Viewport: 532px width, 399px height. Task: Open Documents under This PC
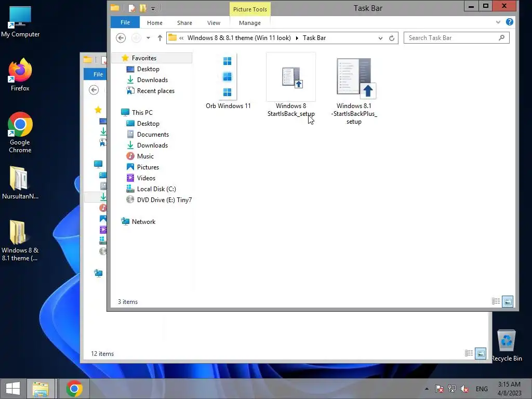coord(153,135)
